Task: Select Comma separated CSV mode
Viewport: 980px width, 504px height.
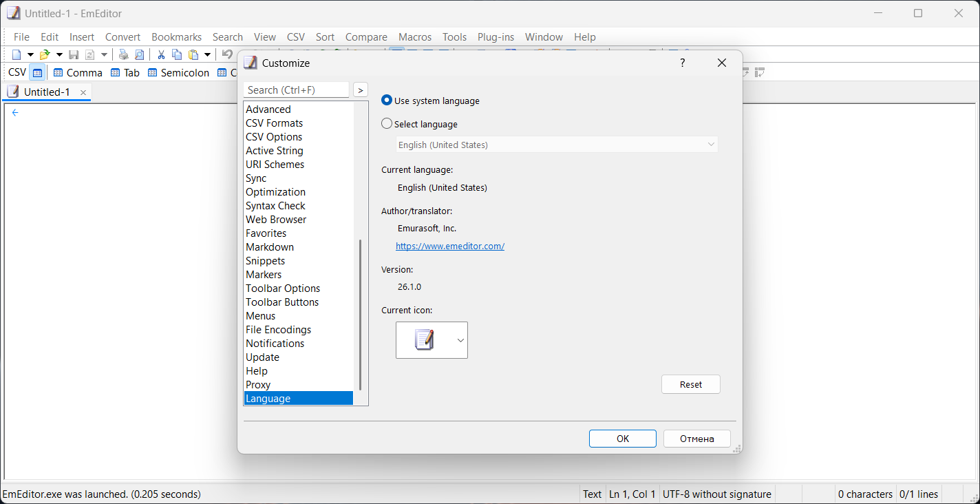Action: point(78,72)
